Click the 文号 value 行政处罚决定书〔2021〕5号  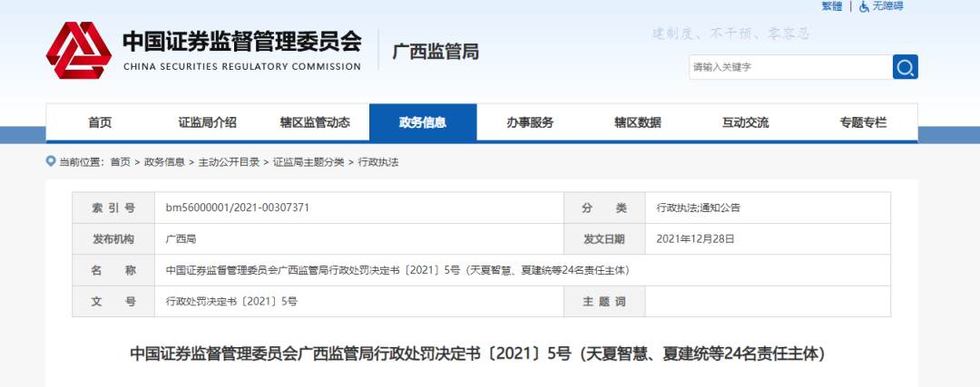pyautogui.click(x=231, y=302)
